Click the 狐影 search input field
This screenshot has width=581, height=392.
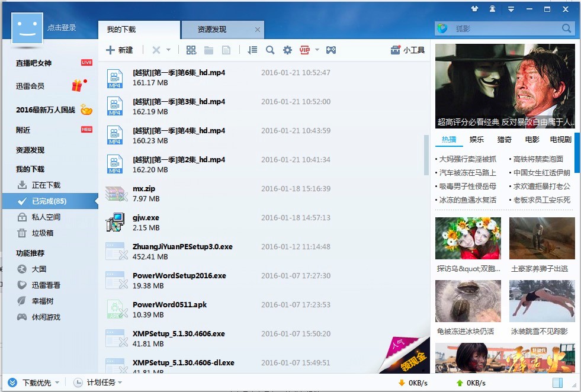(x=506, y=28)
